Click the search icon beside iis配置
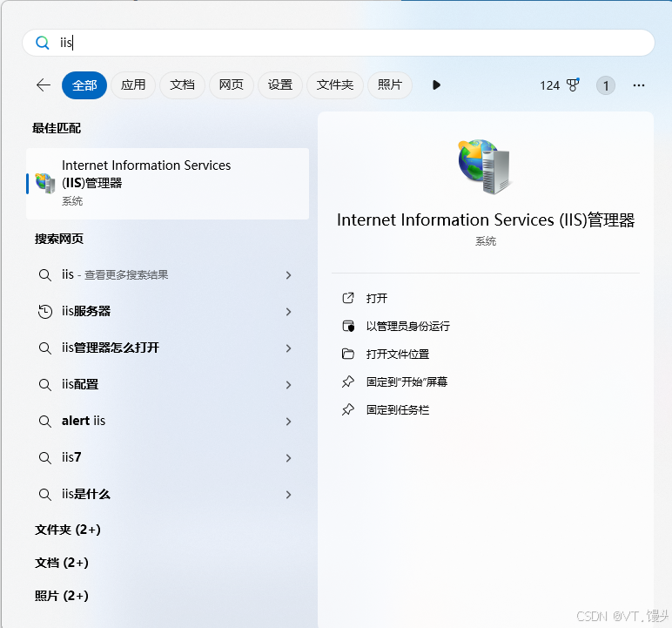Viewport: 672px width, 628px height. tap(45, 384)
